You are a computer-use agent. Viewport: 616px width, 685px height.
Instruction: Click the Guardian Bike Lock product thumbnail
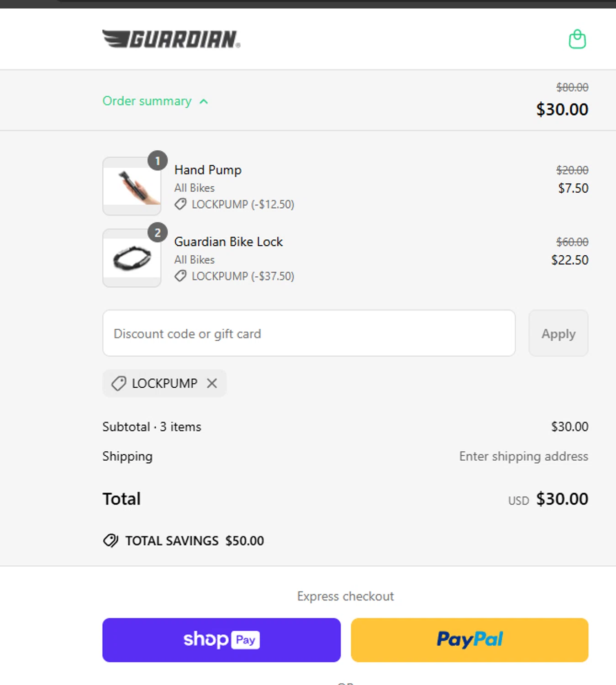[x=132, y=258]
